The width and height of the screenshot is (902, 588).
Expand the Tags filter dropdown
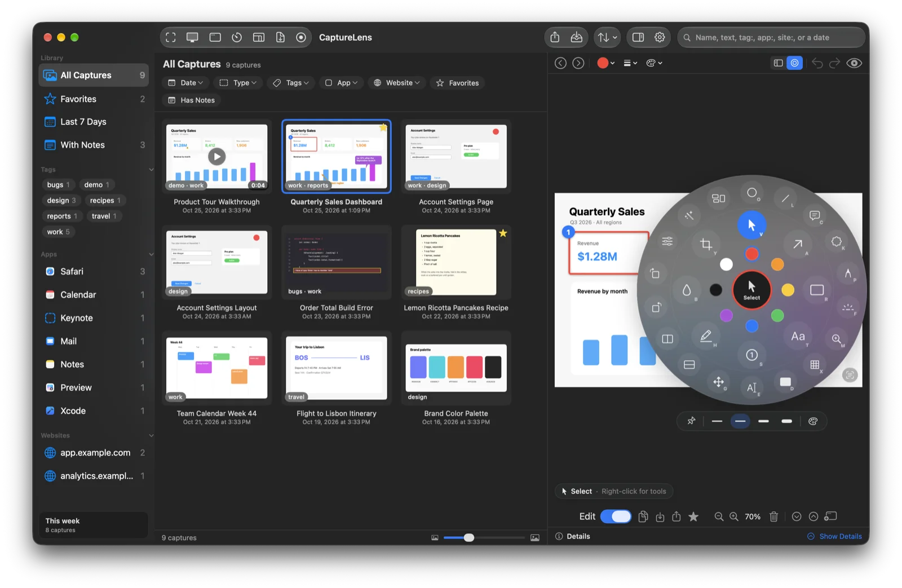pos(291,83)
